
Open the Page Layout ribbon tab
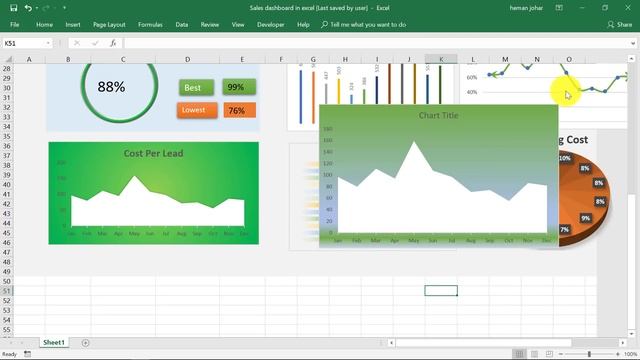tap(109, 24)
